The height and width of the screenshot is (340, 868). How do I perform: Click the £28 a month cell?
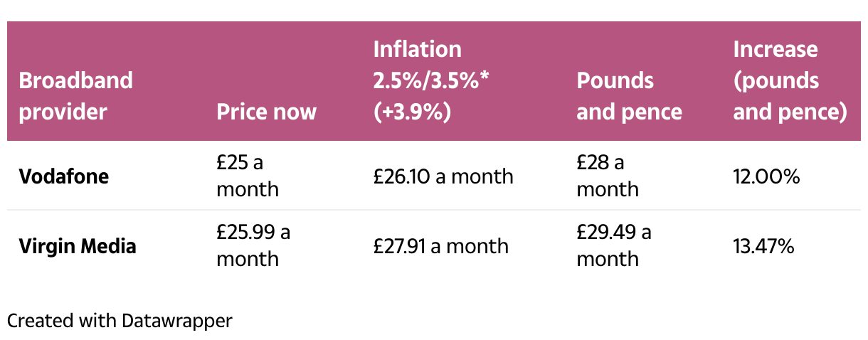pyautogui.click(x=608, y=176)
